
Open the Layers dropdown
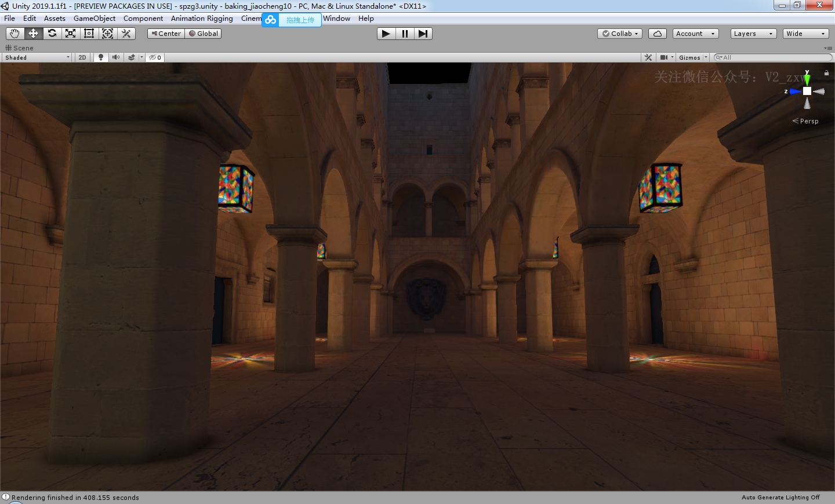754,34
